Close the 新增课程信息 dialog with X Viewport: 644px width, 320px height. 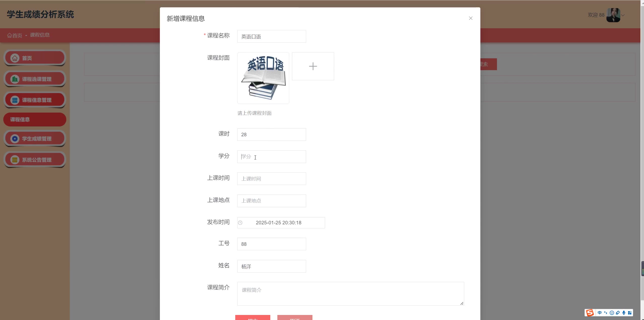tap(471, 18)
